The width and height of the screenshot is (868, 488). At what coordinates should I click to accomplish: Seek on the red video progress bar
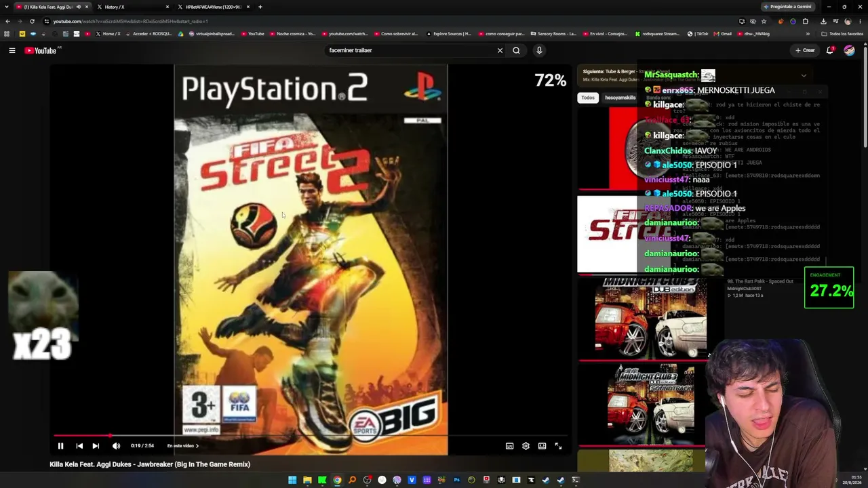tap(311, 436)
